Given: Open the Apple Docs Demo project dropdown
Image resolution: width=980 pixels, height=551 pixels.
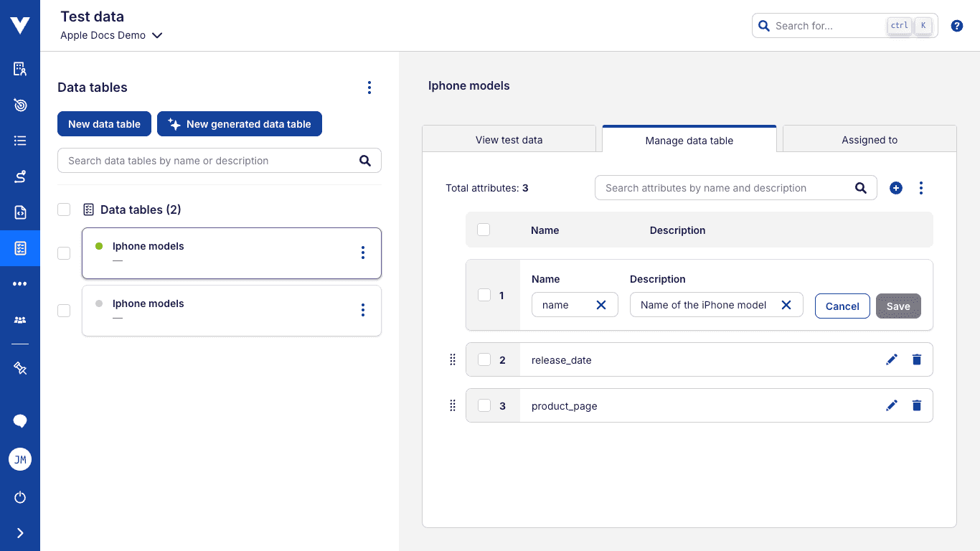Looking at the screenshot, I should pyautogui.click(x=111, y=34).
